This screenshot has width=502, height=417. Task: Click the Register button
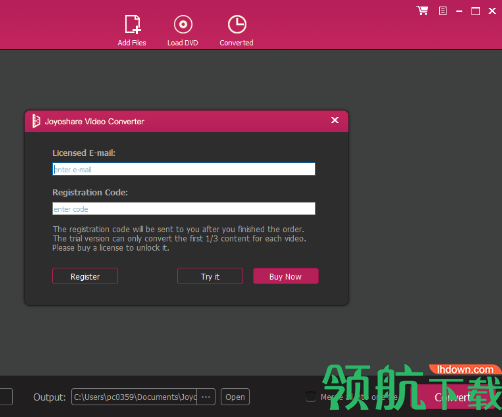85,276
